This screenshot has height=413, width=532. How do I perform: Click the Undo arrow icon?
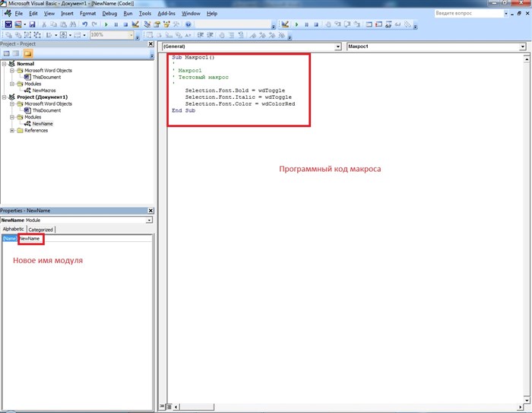(x=85, y=24)
